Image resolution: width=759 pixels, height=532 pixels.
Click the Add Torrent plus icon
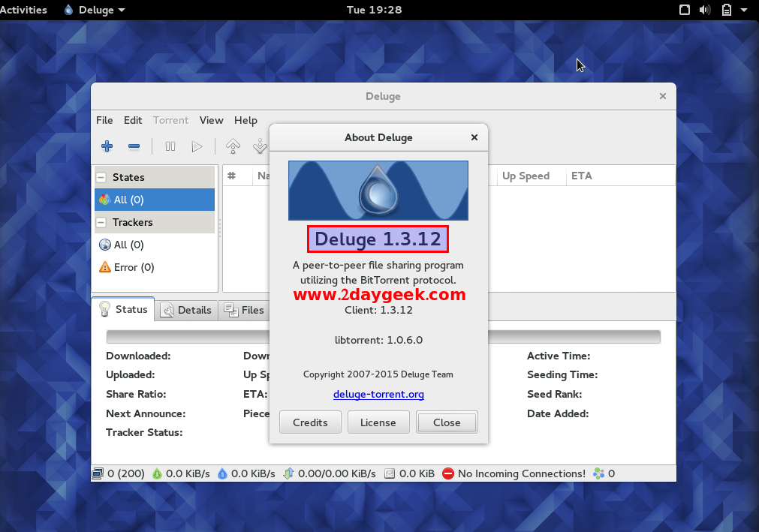click(x=107, y=146)
